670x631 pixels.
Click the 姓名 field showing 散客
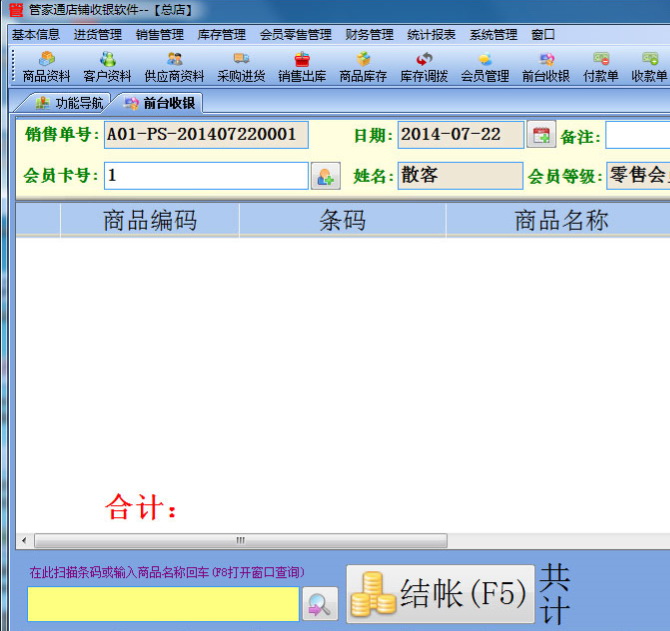pos(461,176)
